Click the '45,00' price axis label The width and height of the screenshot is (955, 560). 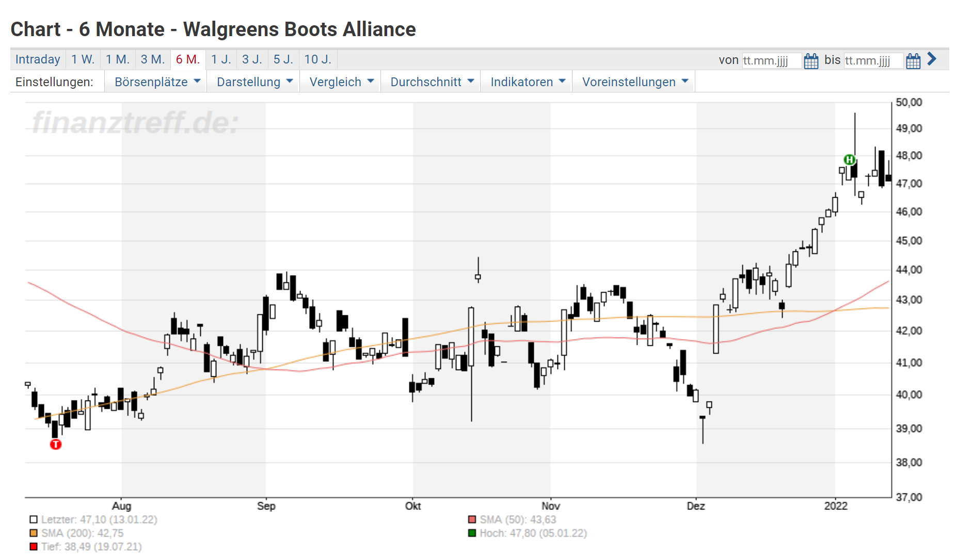tap(909, 241)
